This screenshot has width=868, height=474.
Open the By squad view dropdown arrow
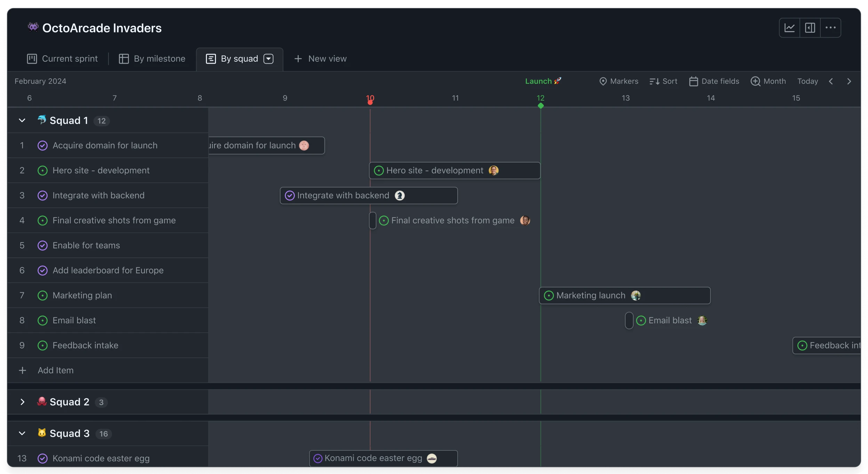pyautogui.click(x=269, y=59)
